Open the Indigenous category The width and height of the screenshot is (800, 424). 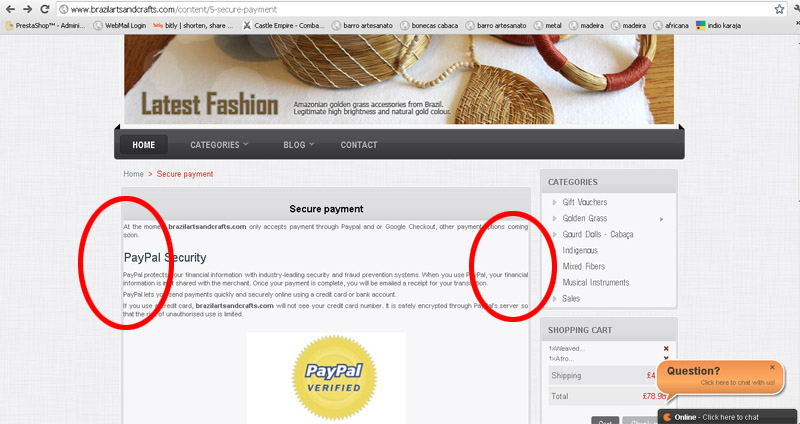pyautogui.click(x=580, y=251)
